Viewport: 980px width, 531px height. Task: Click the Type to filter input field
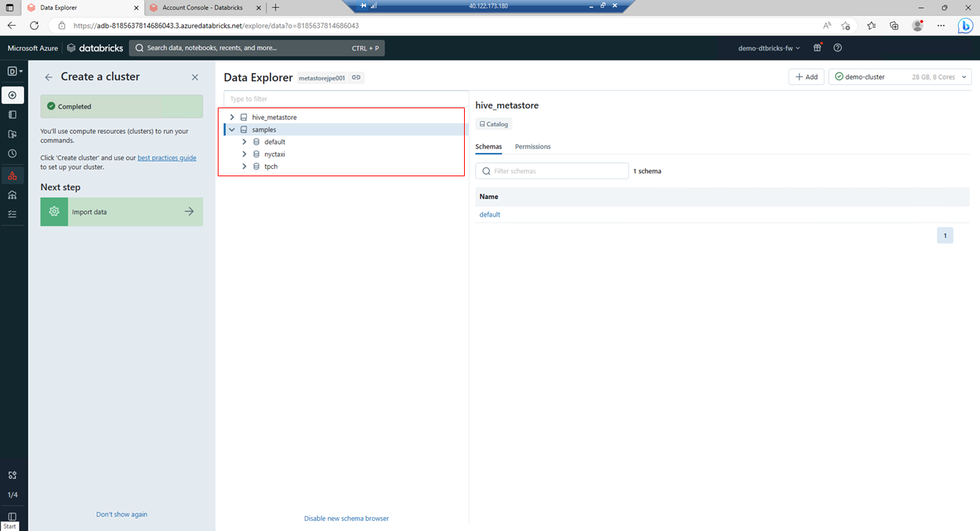point(346,99)
